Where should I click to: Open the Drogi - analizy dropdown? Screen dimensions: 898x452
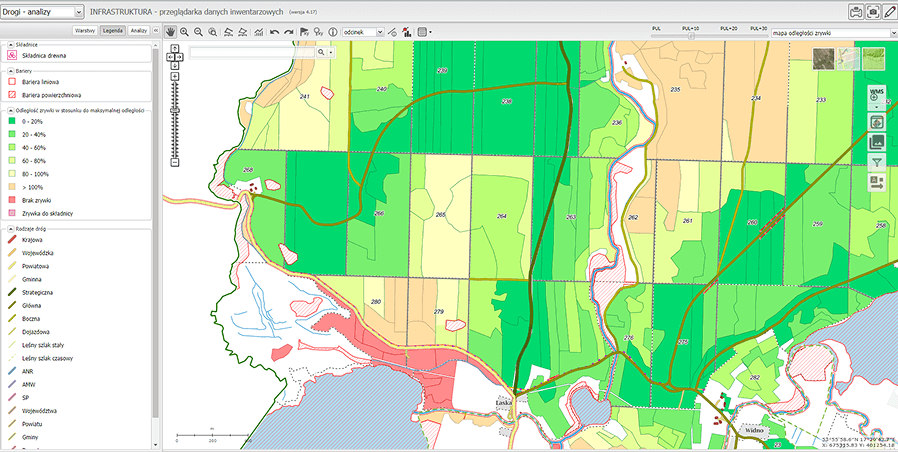click(x=43, y=12)
